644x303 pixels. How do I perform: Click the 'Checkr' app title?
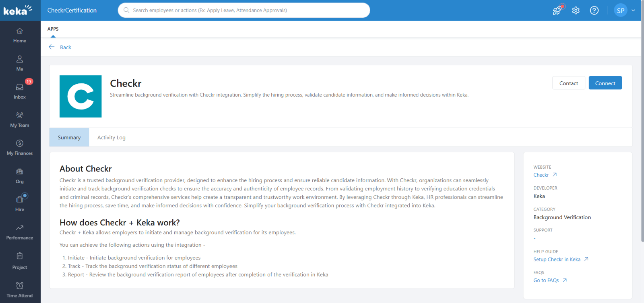point(126,83)
